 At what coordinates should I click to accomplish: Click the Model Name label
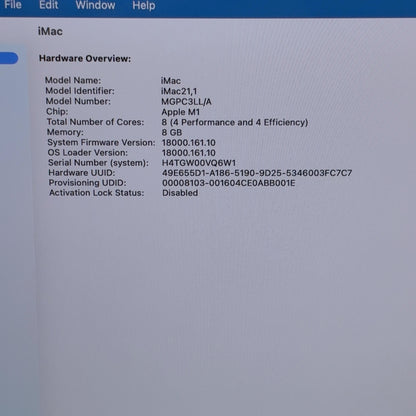tap(73, 80)
